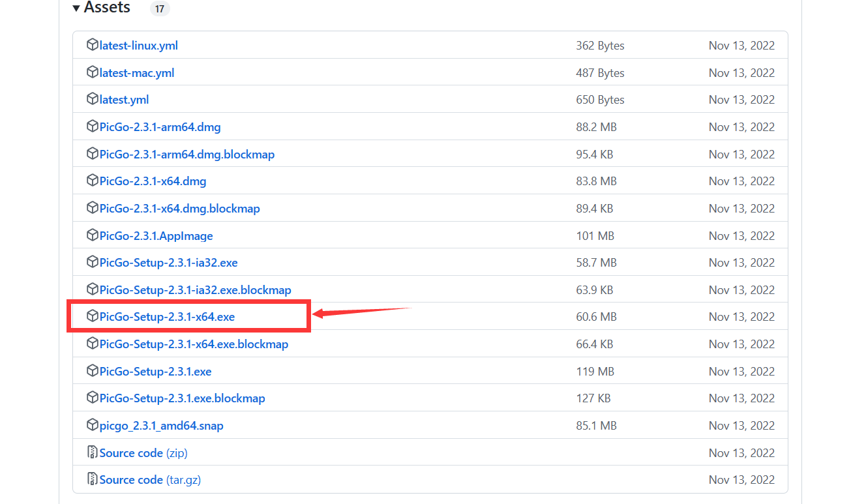Click the archive icon beside Source code (tar.gz)

point(92,479)
